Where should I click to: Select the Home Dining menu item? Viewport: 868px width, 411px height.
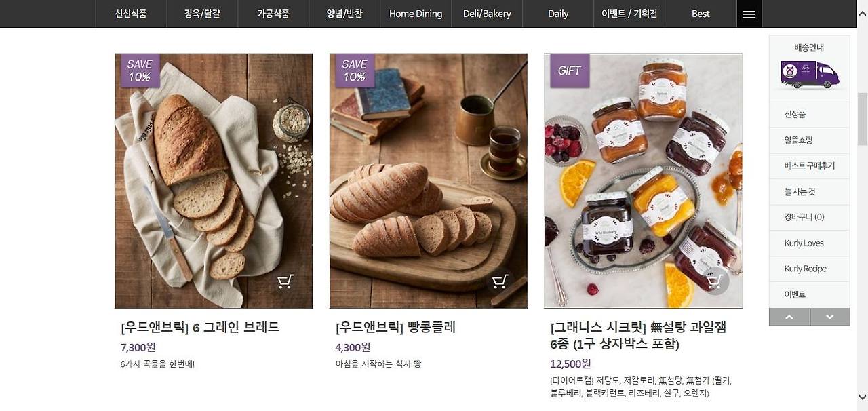coord(416,14)
